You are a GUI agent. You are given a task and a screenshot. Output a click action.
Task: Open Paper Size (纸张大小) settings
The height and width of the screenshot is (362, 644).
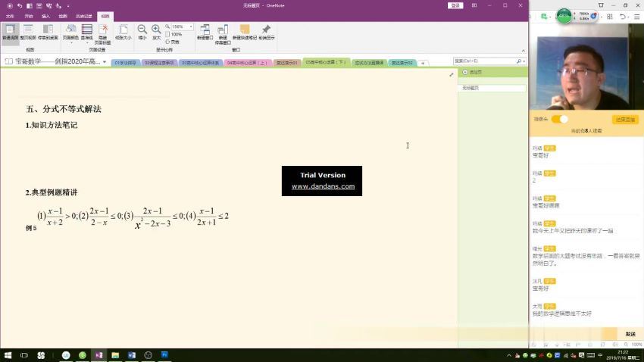click(x=123, y=32)
